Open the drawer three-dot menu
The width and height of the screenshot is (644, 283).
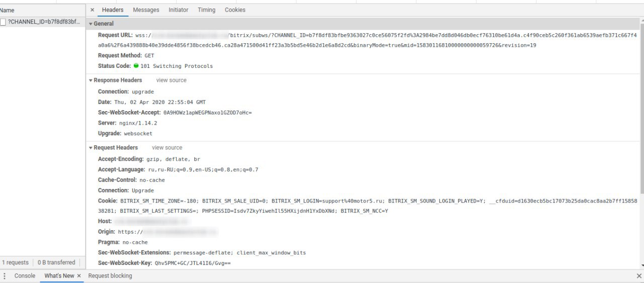(x=5, y=276)
